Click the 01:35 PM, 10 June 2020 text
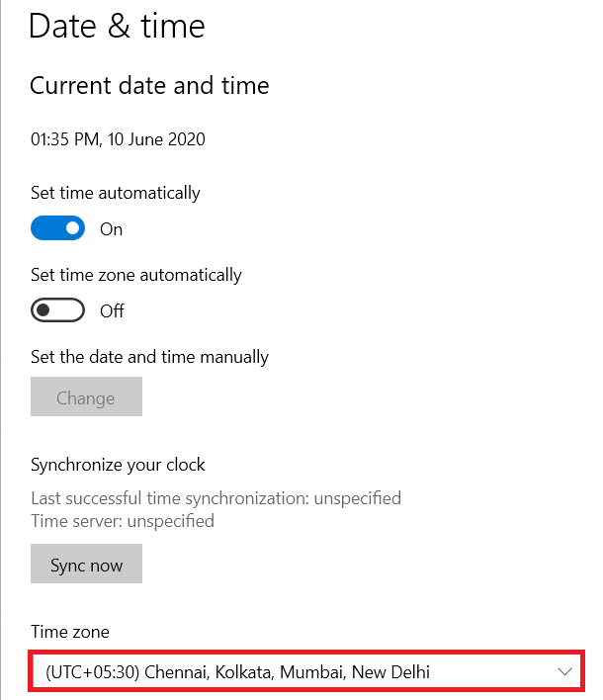 click(x=118, y=139)
